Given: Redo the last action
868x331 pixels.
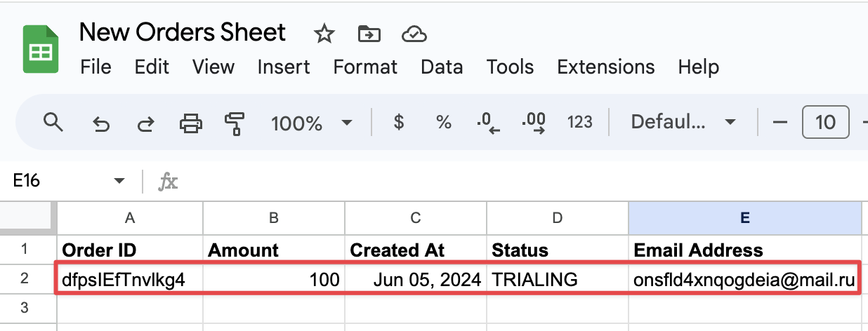Looking at the screenshot, I should 145,124.
